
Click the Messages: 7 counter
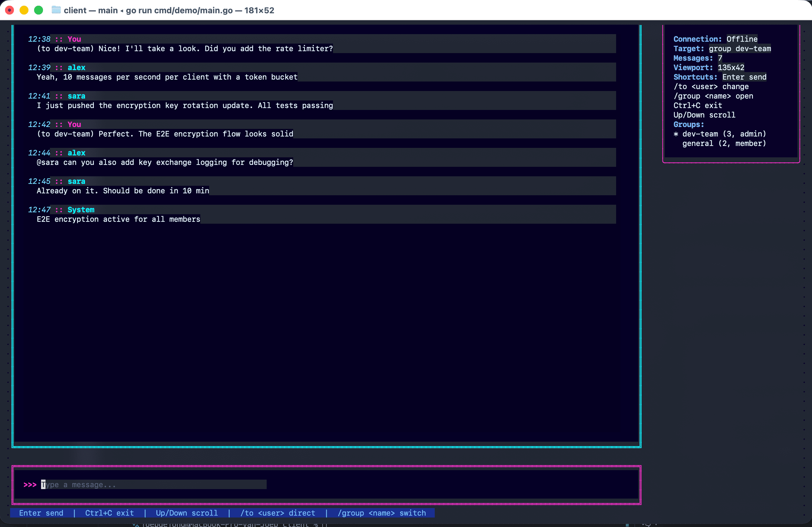698,58
